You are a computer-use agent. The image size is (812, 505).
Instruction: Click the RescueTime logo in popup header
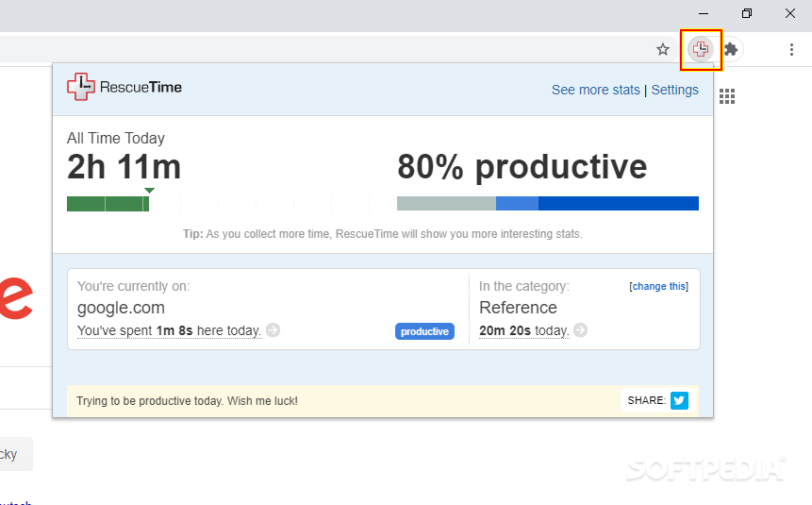point(124,87)
